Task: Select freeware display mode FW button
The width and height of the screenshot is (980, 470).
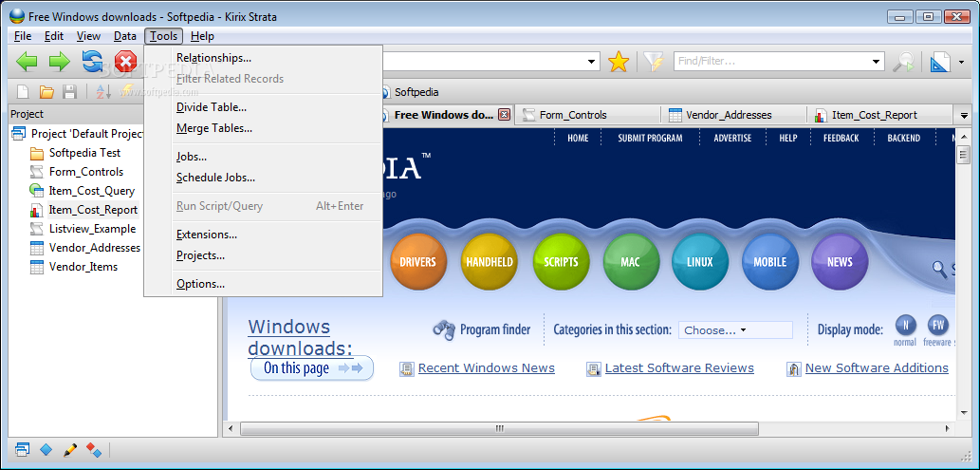Action: tap(938, 325)
